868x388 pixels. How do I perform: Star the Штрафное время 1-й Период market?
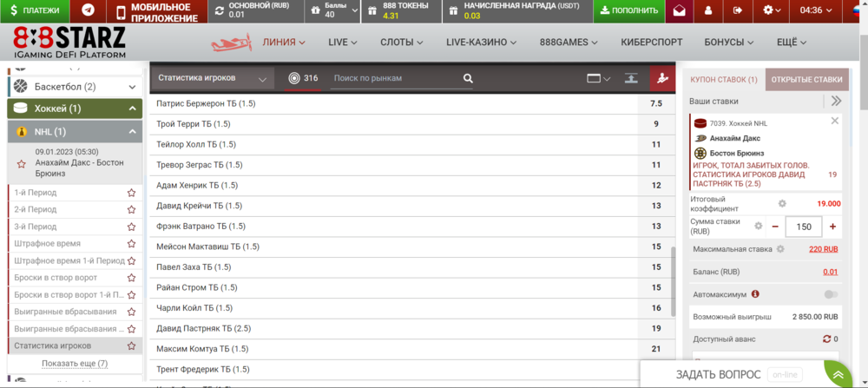131,260
